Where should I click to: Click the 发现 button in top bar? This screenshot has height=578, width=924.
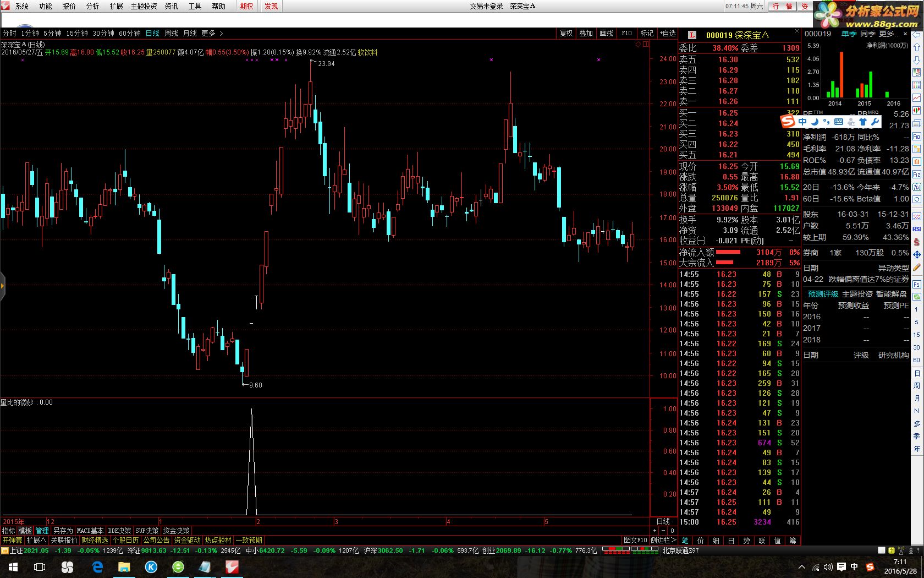pyautogui.click(x=271, y=6)
